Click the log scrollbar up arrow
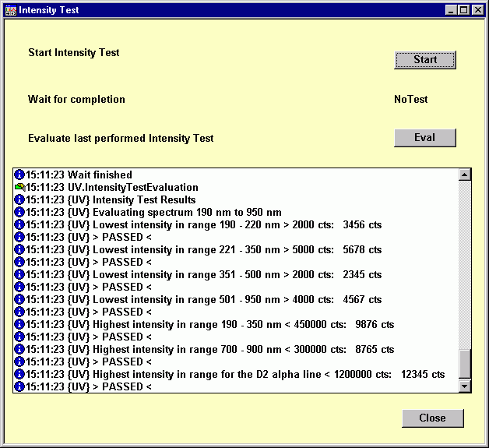Image resolution: width=489 pixels, height=448 pixels. pyautogui.click(x=465, y=175)
